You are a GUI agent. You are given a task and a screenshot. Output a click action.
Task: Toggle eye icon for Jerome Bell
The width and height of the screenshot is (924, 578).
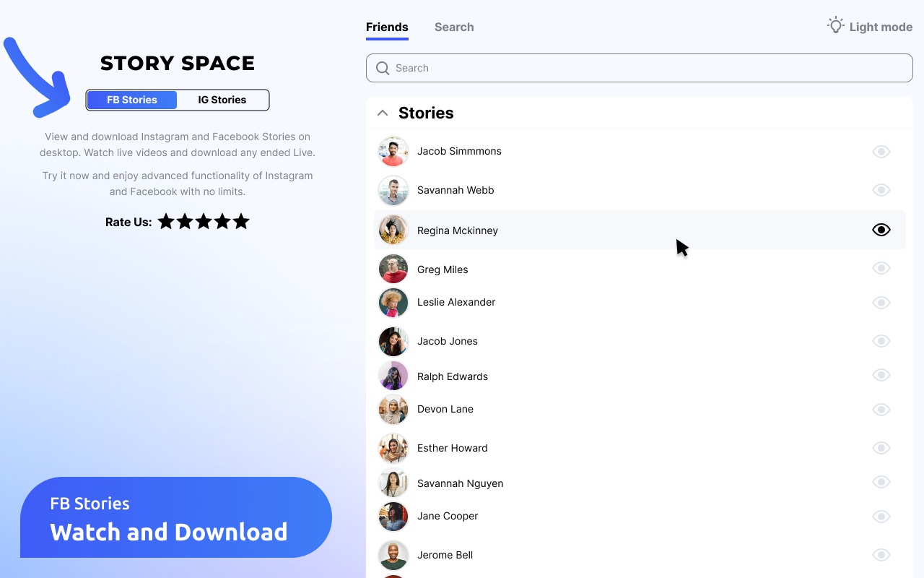[x=881, y=555]
